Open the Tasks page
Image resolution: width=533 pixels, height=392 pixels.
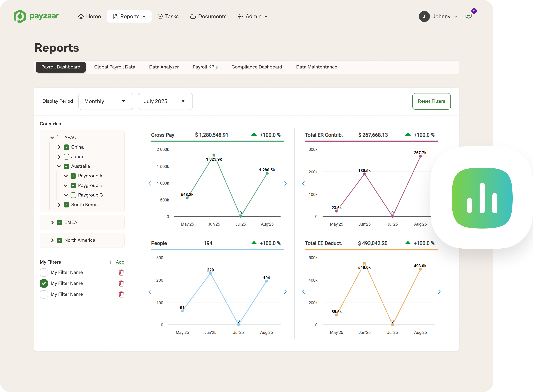168,16
